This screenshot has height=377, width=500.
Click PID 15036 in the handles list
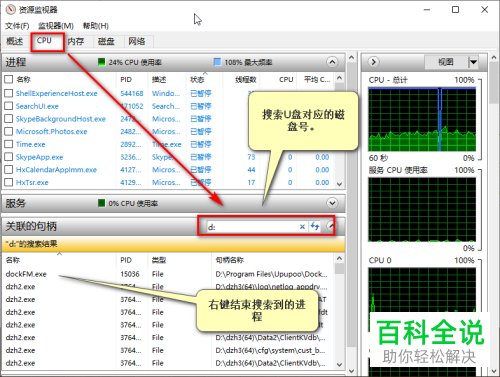click(x=130, y=274)
